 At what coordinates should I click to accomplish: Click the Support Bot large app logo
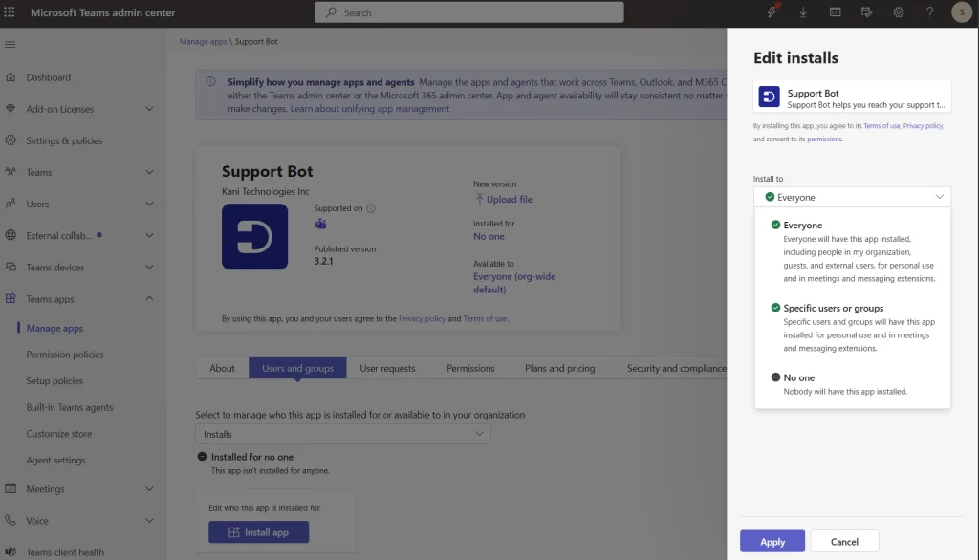click(x=254, y=237)
